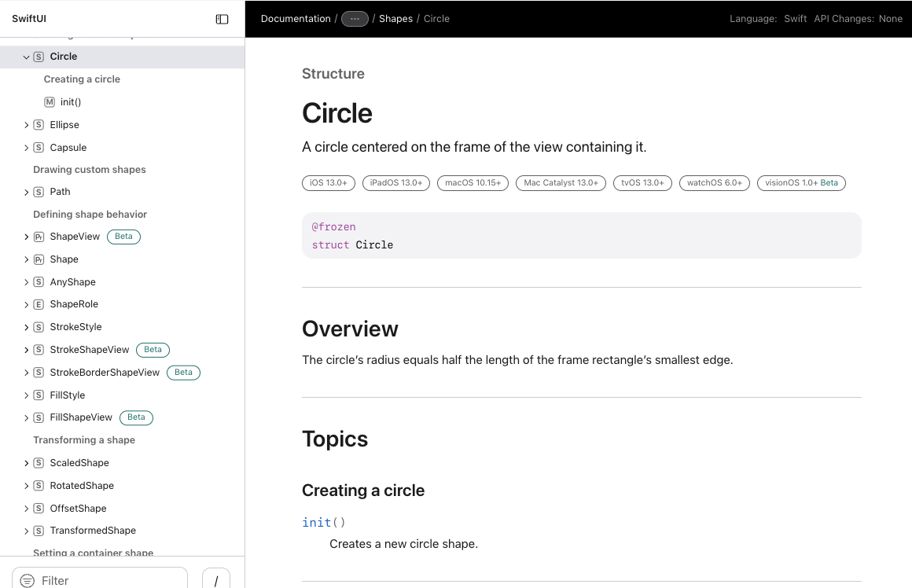Image resolution: width=912 pixels, height=588 pixels.
Task: Expand the ScaledShape tree item
Action: [26, 463]
